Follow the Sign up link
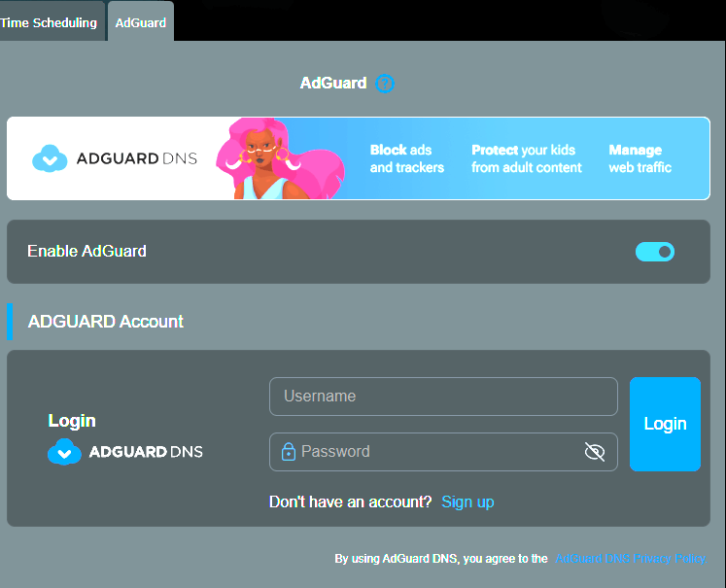 (467, 502)
